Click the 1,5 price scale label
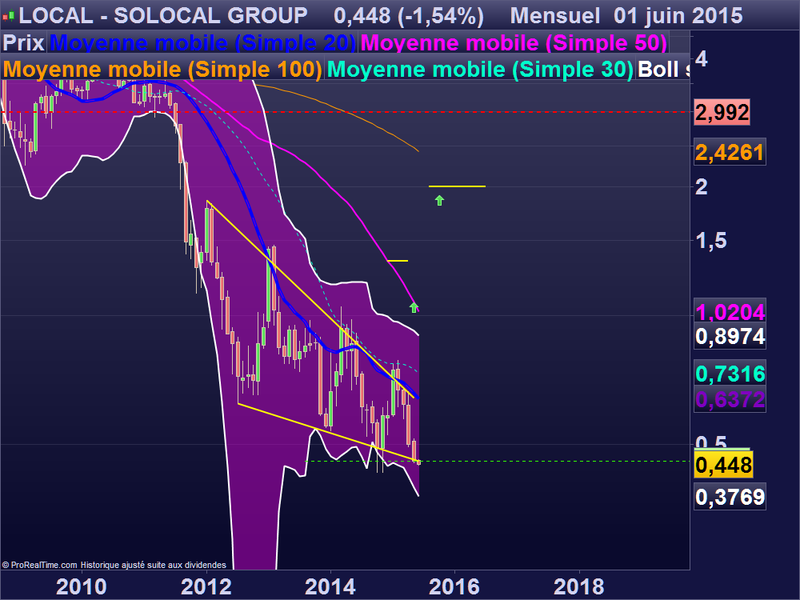Image resolution: width=800 pixels, height=600 pixels. pyautogui.click(x=711, y=240)
